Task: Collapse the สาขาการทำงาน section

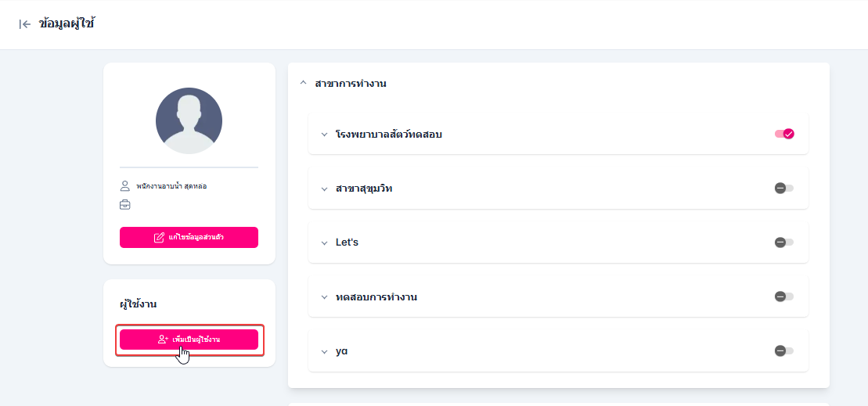Action: pos(304,83)
